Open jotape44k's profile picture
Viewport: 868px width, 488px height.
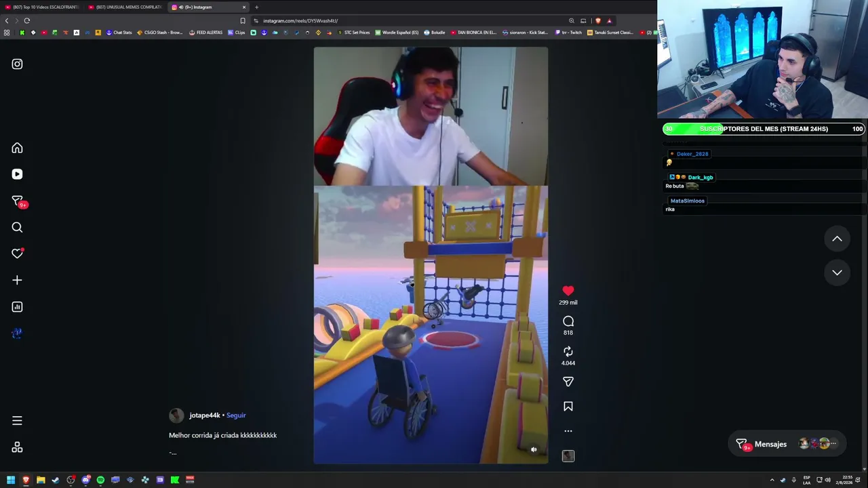click(x=176, y=415)
